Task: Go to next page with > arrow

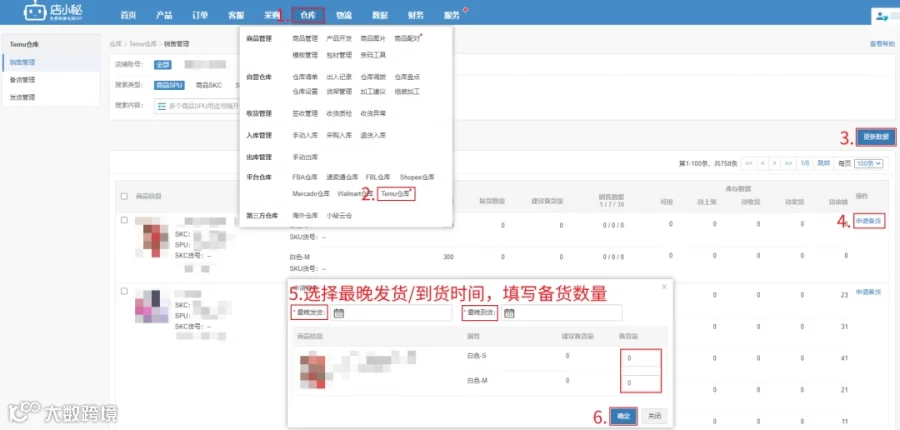Action: (x=775, y=164)
